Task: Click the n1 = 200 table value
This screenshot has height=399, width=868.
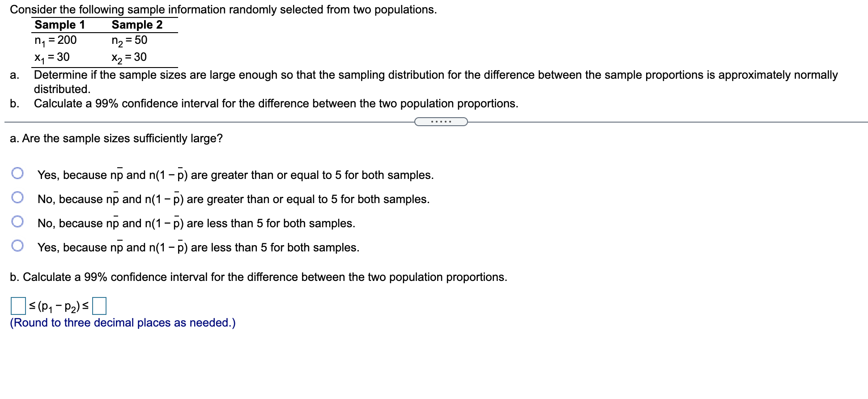Action: [x=55, y=41]
